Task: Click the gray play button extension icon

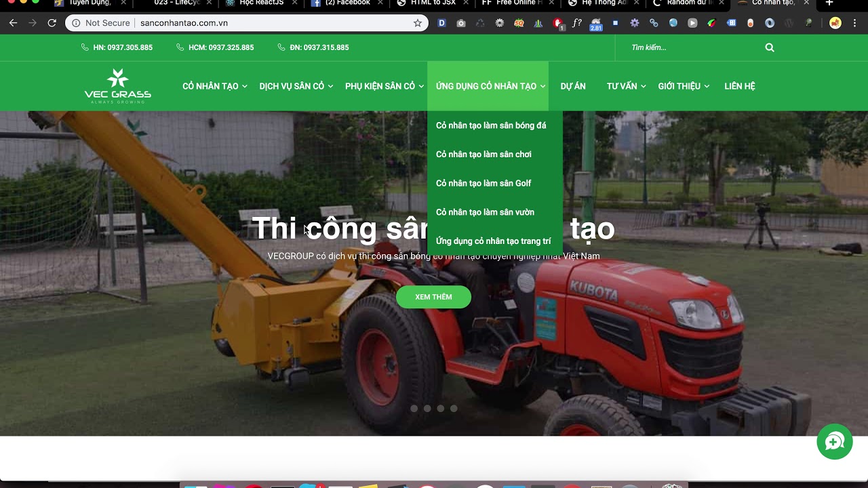Action: click(692, 23)
